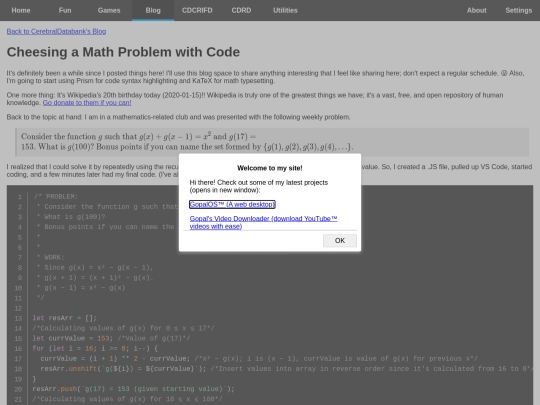The height and width of the screenshot is (405, 540).
Task: Click the 'Cheesing a Math Problem with Code' heading
Action: 123,52
